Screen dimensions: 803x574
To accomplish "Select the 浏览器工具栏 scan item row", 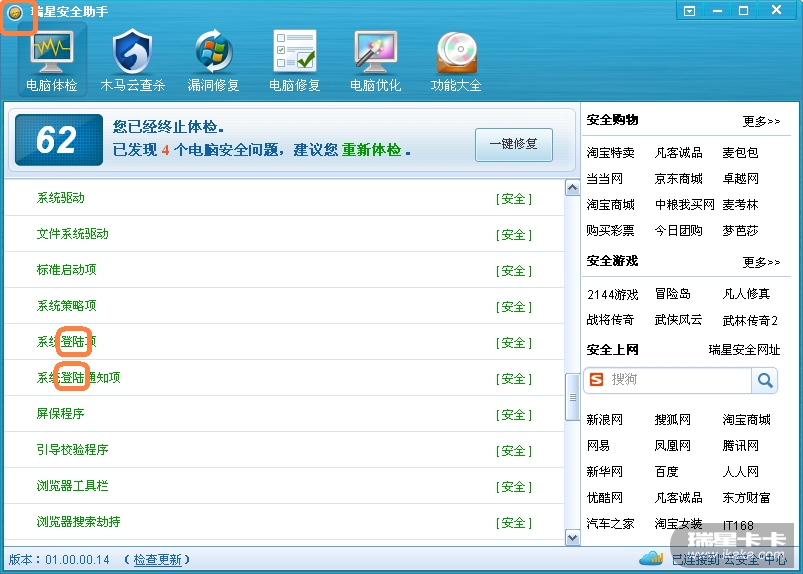I will pyautogui.click(x=72, y=486).
